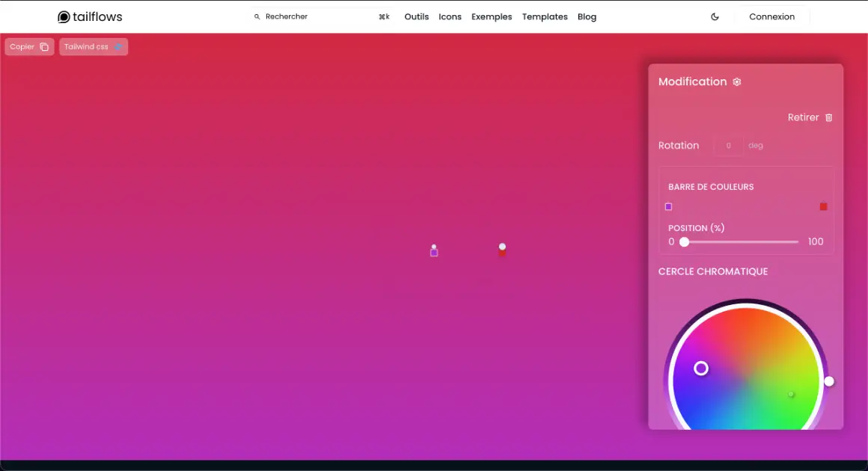
Task: Open the Icons menu
Action: click(450, 16)
